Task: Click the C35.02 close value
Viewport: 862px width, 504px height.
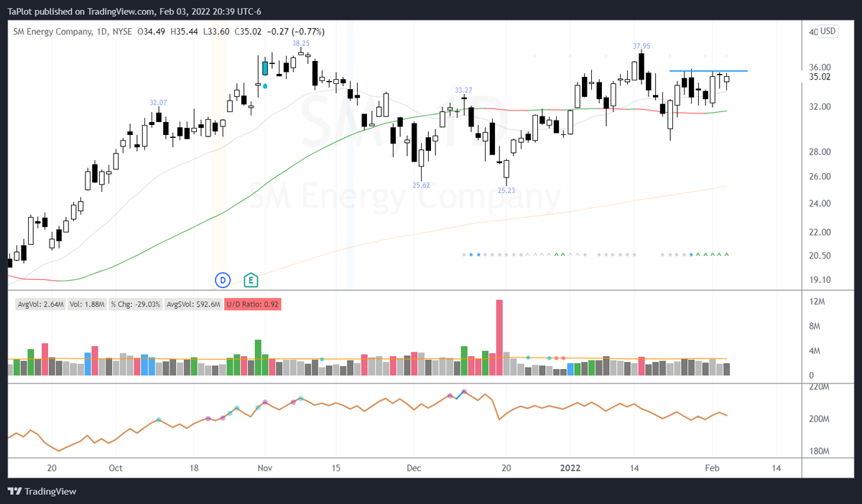Action: click(249, 32)
